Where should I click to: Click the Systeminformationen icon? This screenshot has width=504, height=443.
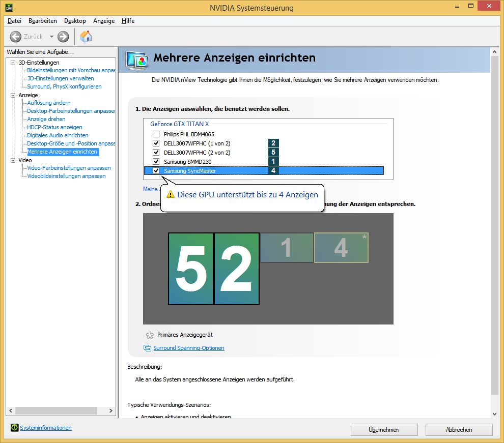pos(14,428)
